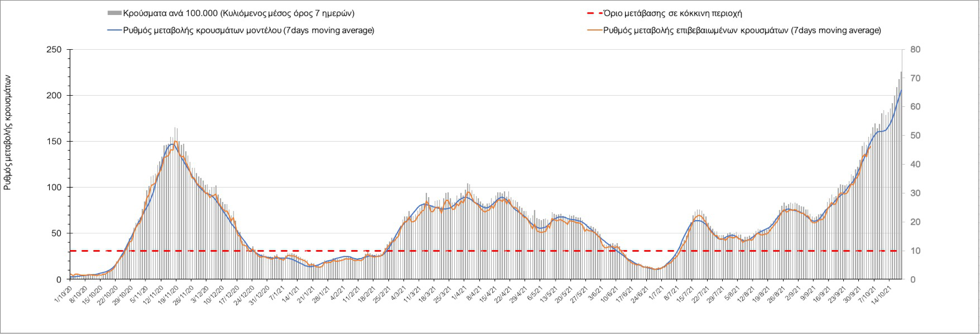980x334 pixels.
Task: Click the red dashed legend line marker
Action: pos(595,13)
